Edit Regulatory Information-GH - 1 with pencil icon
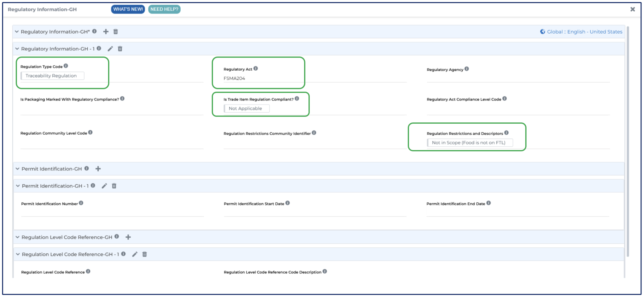Screen dimensions: 644x297 (110, 49)
